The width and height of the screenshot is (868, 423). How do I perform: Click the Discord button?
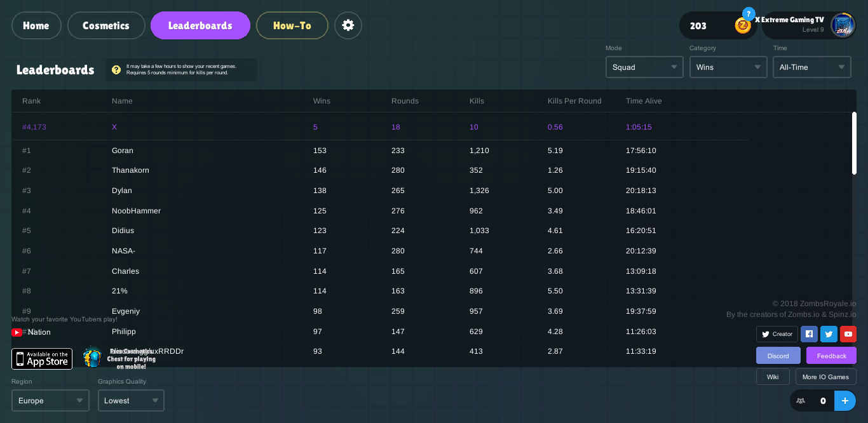778,356
